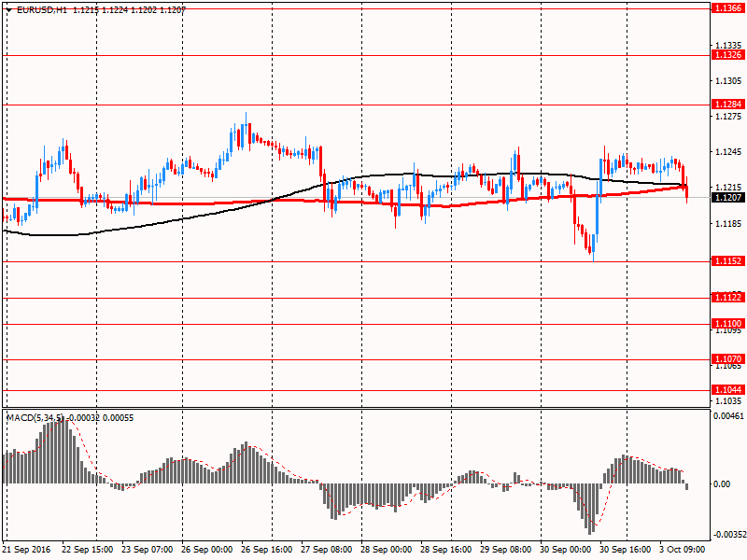Click the 1.1185 price scale value

click(x=729, y=223)
